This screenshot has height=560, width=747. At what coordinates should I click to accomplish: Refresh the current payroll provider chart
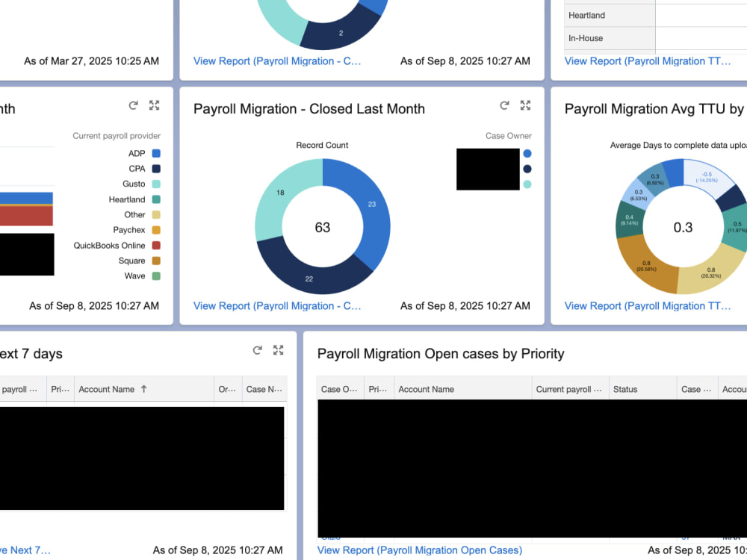tap(134, 105)
